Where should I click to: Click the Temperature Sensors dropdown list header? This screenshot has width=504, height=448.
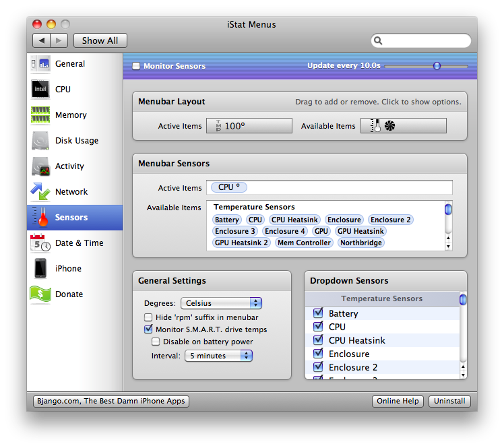tap(382, 298)
